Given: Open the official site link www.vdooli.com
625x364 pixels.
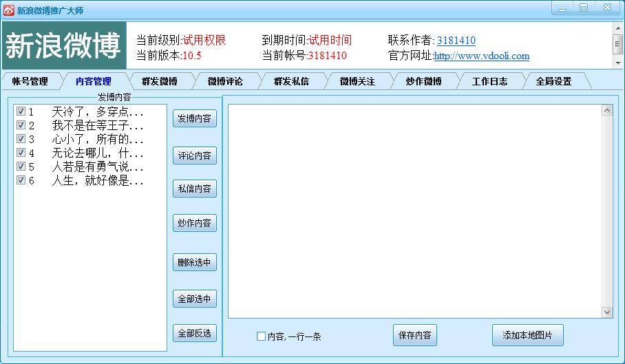Looking at the screenshot, I should coord(482,56).
